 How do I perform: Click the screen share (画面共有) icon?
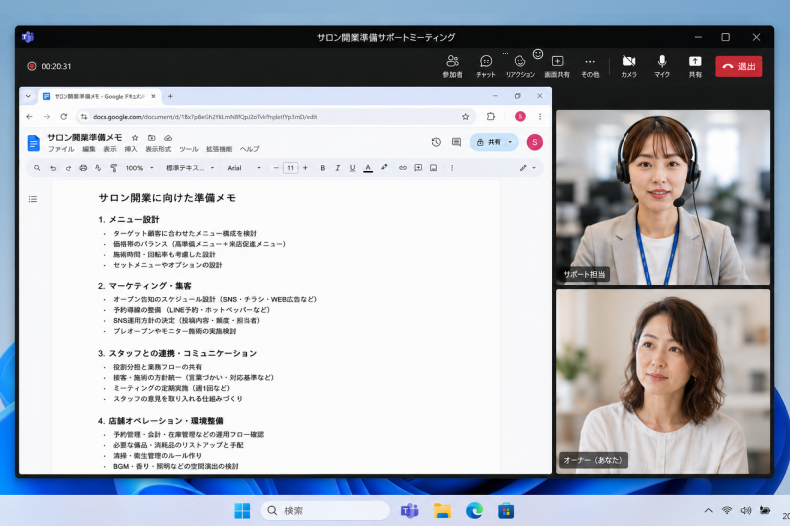(x=557, y=66)
